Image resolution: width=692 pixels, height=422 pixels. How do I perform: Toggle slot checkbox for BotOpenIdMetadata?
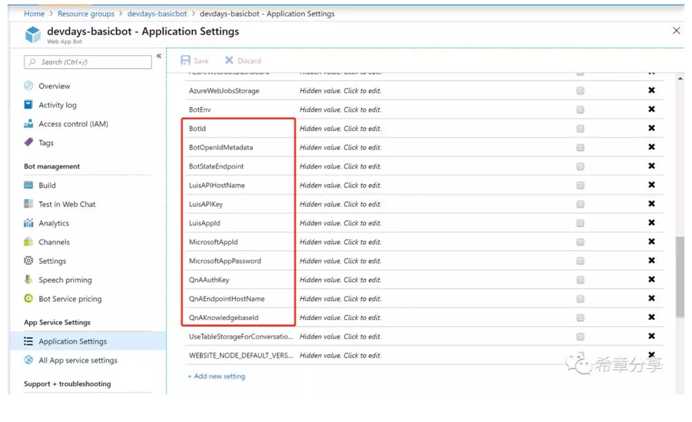coord(580,148)
